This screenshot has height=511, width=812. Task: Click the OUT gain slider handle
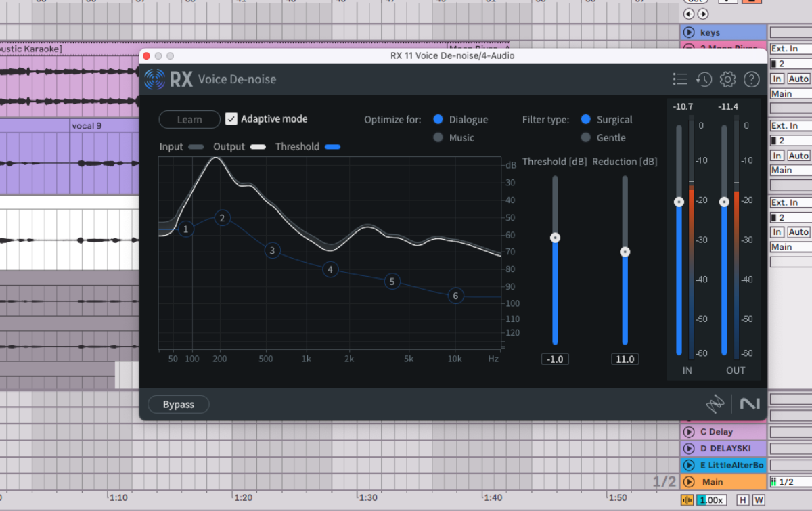[x=724, y=202]
